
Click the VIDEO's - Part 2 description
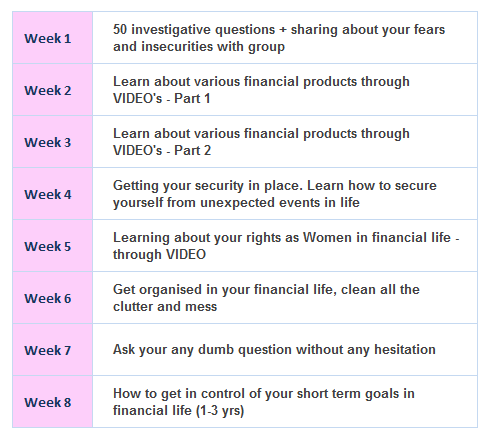(261, 142)
